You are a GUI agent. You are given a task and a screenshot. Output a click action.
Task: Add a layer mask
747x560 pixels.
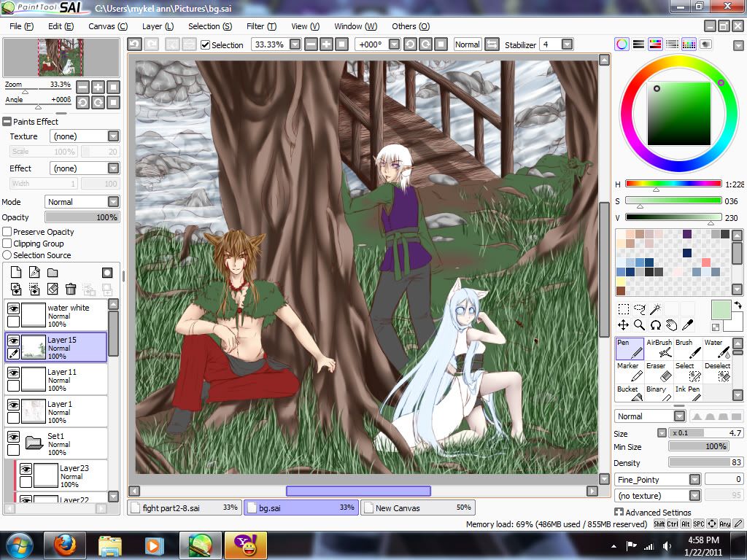107,273
